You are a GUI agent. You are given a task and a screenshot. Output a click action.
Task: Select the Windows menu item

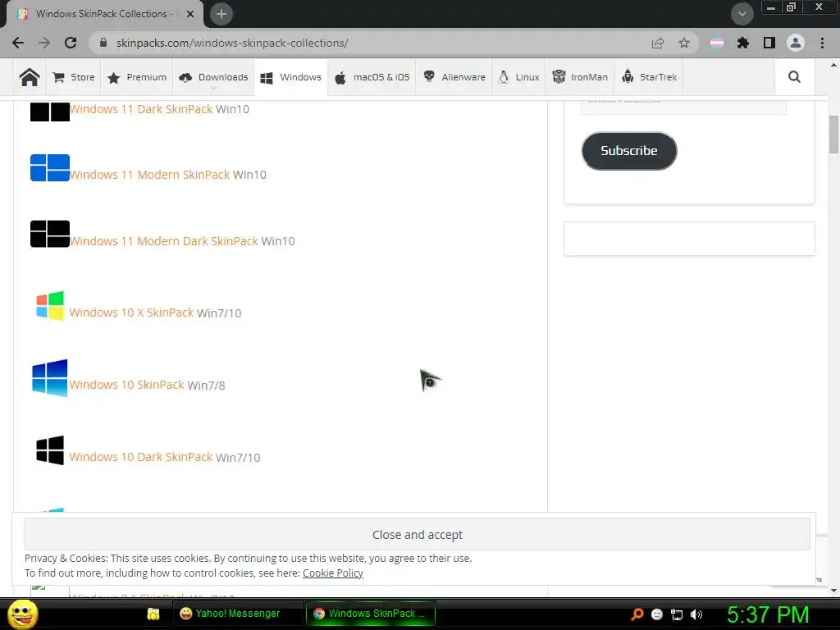291,77
